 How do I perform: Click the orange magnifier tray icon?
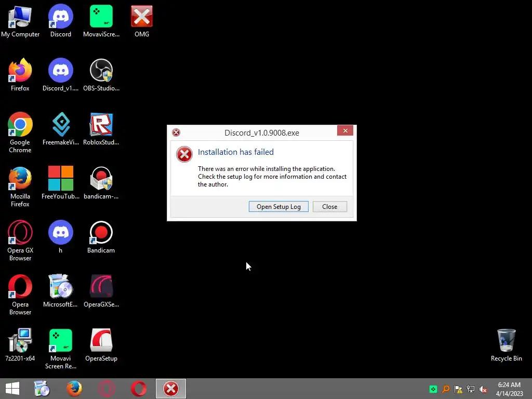pyautogui.click(x=446, y=389)
